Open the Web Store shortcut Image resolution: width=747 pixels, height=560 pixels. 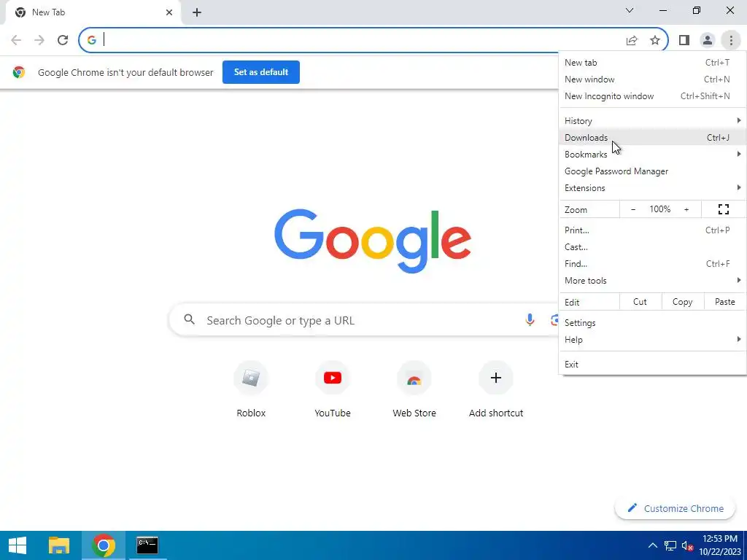(x=414, y=389)
